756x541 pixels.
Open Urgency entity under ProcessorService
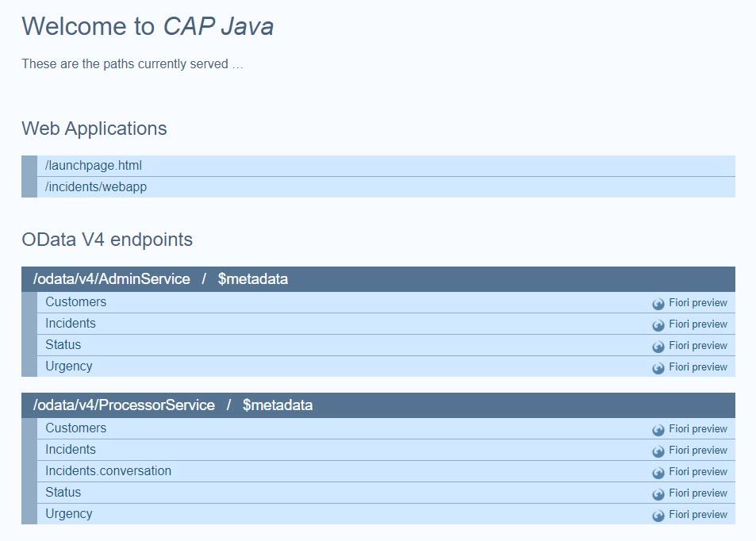[x=69, y=513]
